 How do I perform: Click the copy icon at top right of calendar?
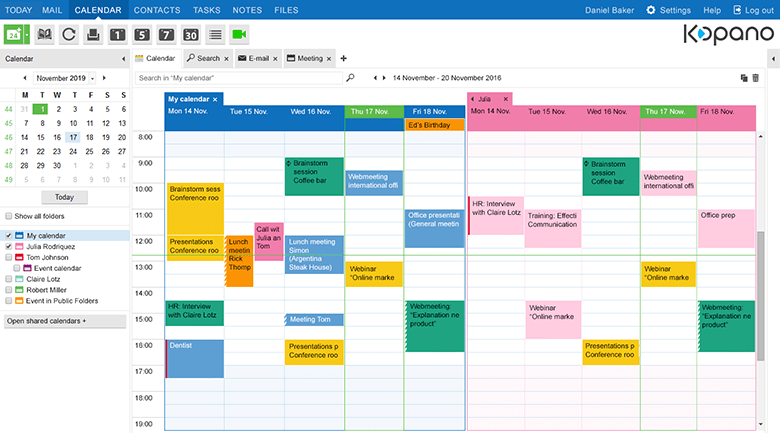[744, 78]
